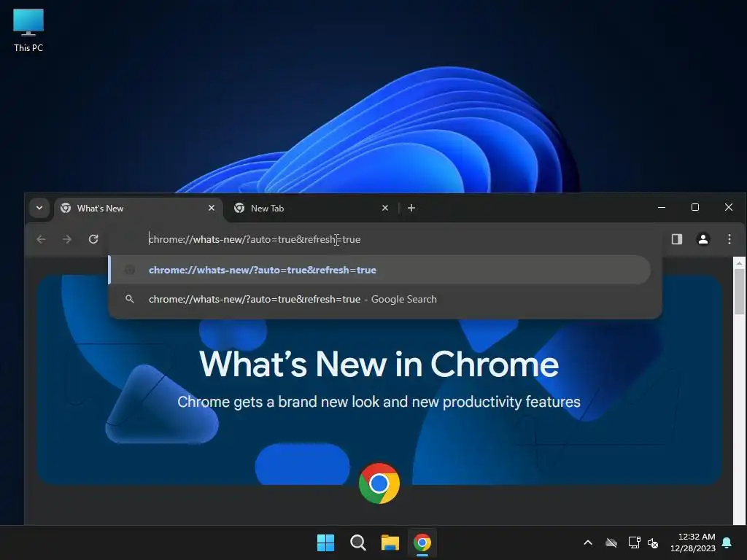This screenshot has width=747, height=560.
Task: Open the tab search dropdown in Chrome
Action: (39, 208)
